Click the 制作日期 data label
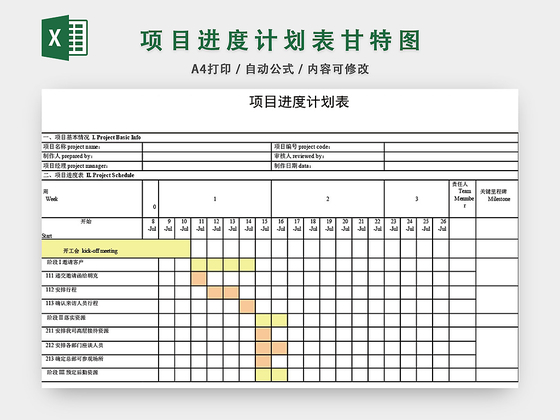Viewport: 560px width, 420px height. tap(292, 166)
